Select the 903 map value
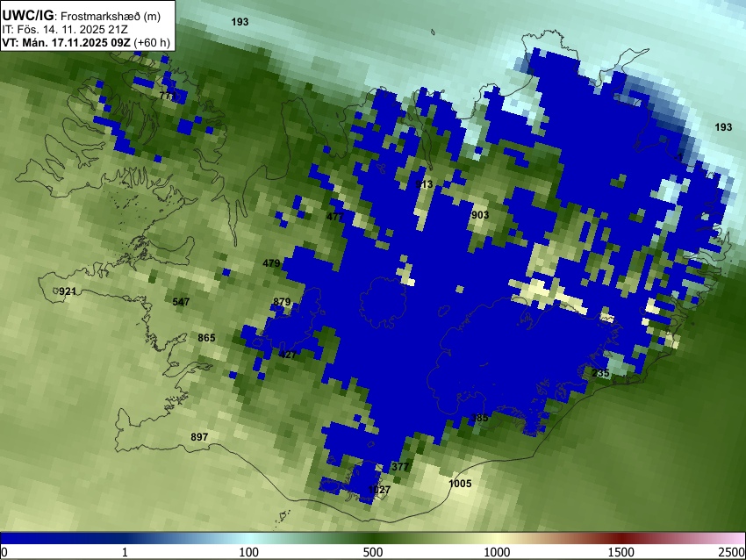Image resolution: width=746 pixels, height=560 pixels. coord(480,215)
